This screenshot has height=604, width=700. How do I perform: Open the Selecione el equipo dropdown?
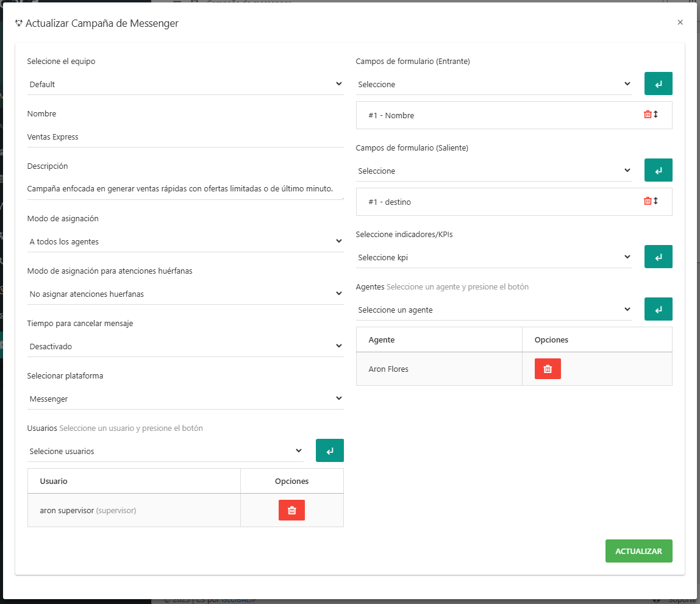185,84
